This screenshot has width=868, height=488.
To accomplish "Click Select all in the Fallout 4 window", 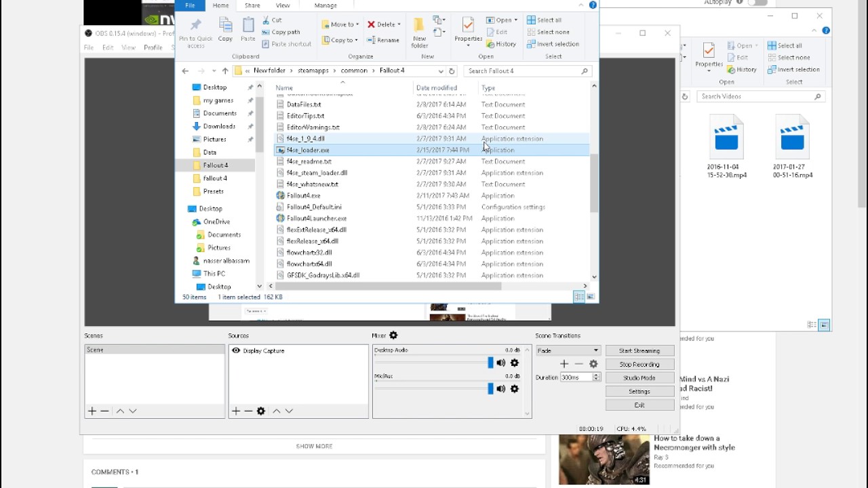I will [544, 20].
